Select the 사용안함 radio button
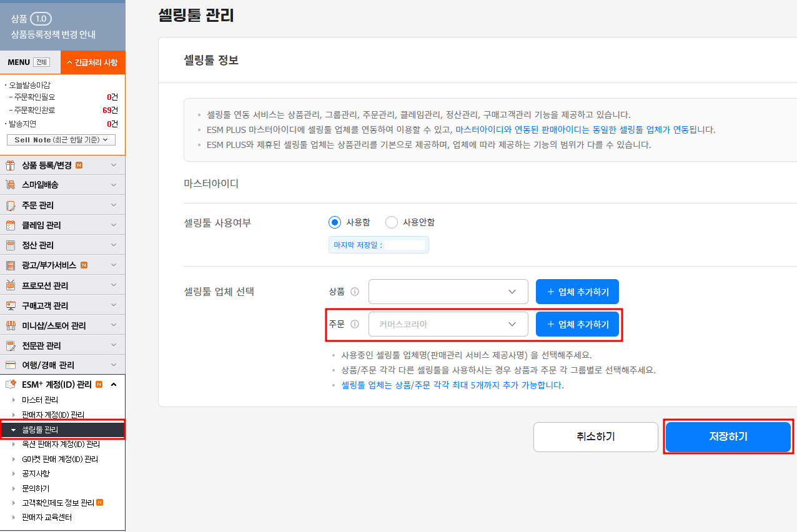Viewport: 797px width, 532px height. pos(392,222)
